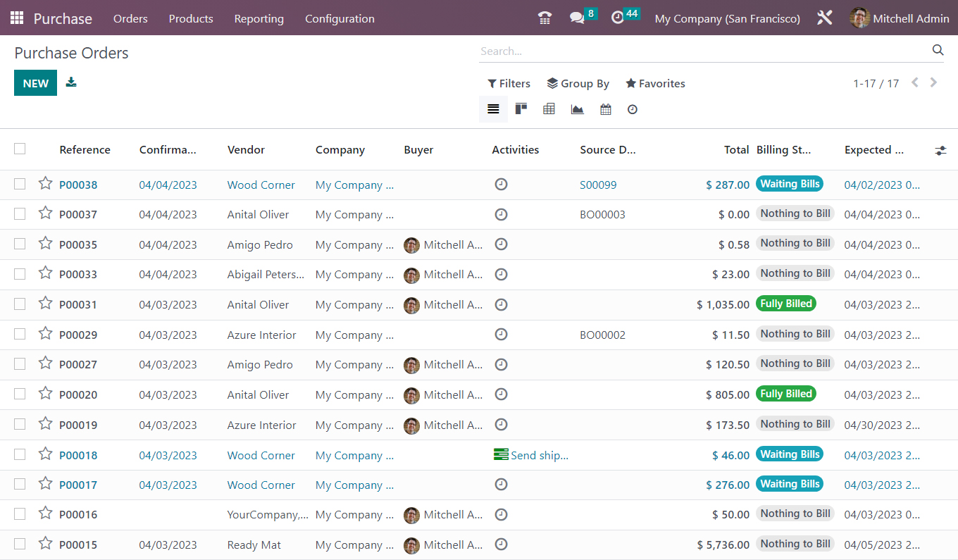Check the checkbox for order P00038

pyautogui.click(x=20, y=184)
